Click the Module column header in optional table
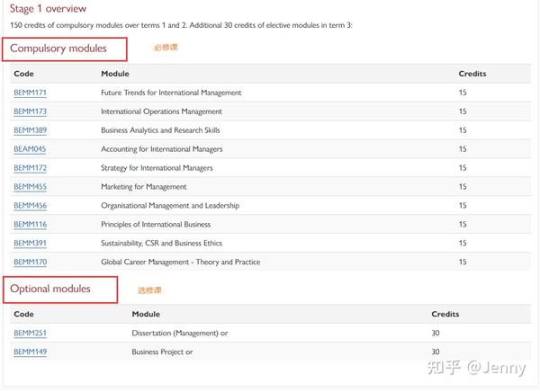540x392 pixels. 146,314
